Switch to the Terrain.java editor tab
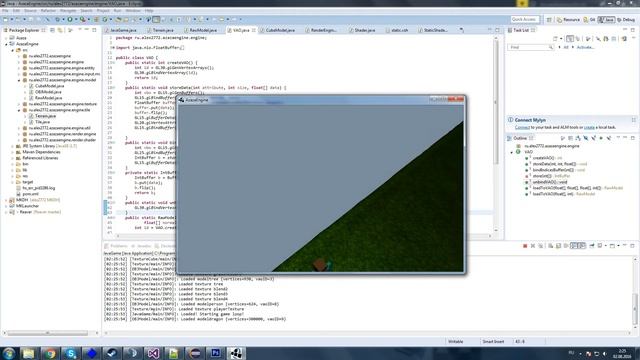Image resolution: width=640 pixels, height=360 pixels. [163, 30]
